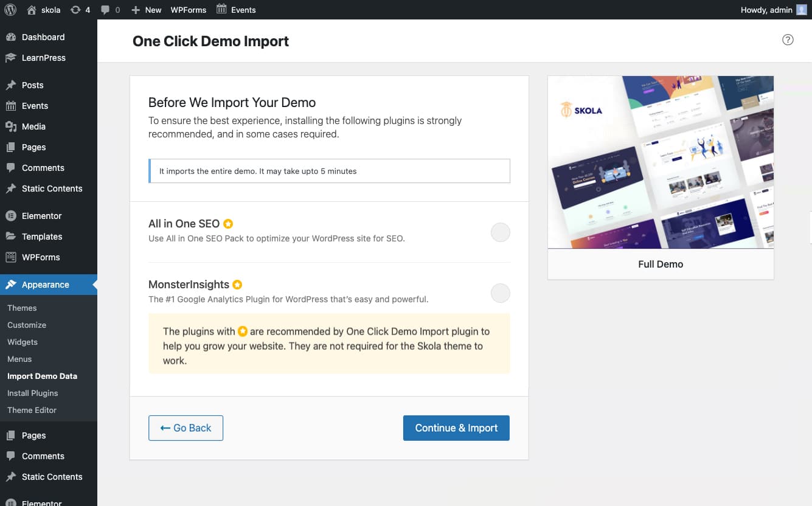Open the second Pages item below Theme Editor
812x506 pixels.
(49, 435)
